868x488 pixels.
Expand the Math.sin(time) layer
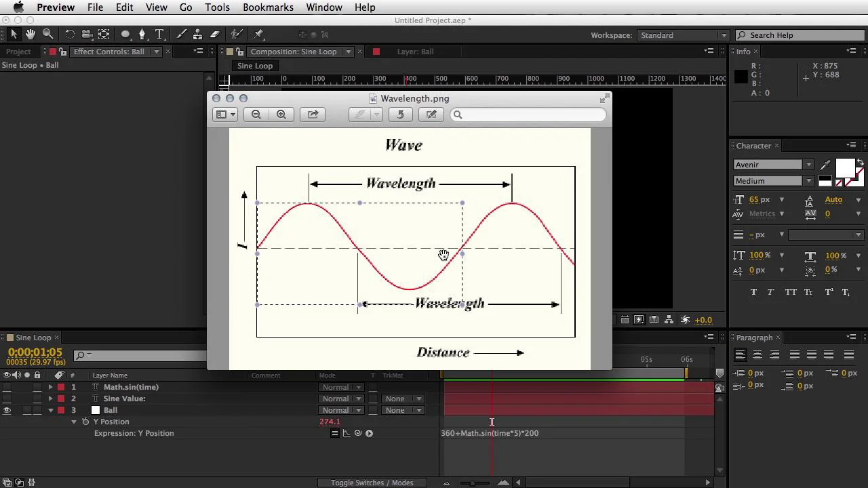(50, 387)
